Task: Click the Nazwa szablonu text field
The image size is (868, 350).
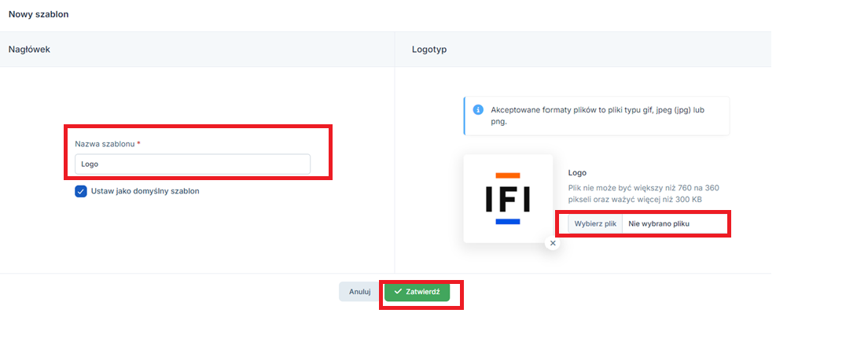Action: pyautogui.click(x=193, y=164)
